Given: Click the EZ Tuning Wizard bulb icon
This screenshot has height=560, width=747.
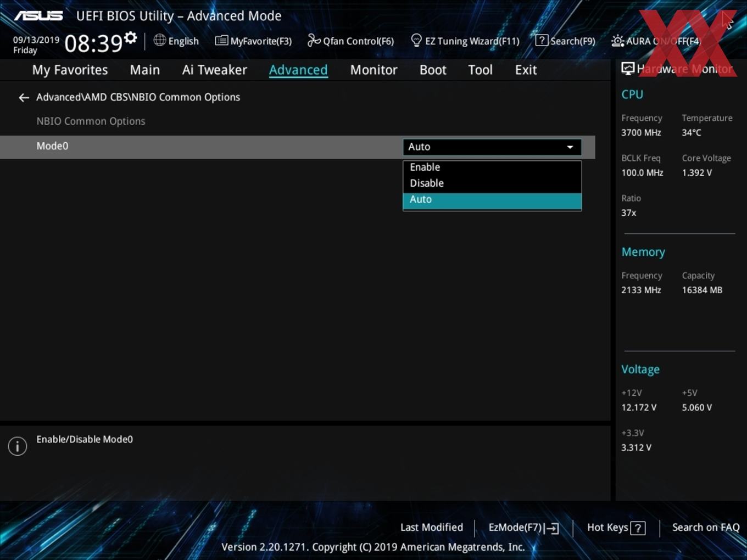Looking at the screenshot, I should (416, 40).
